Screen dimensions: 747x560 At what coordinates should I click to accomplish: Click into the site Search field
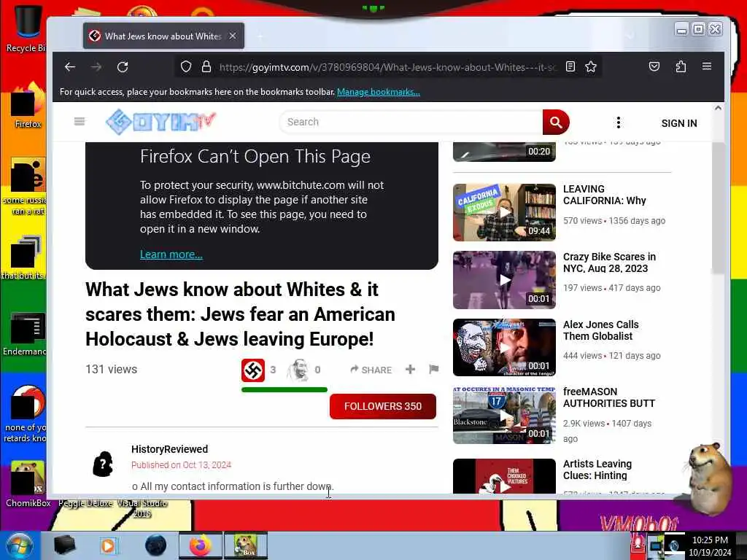[411, 122]
